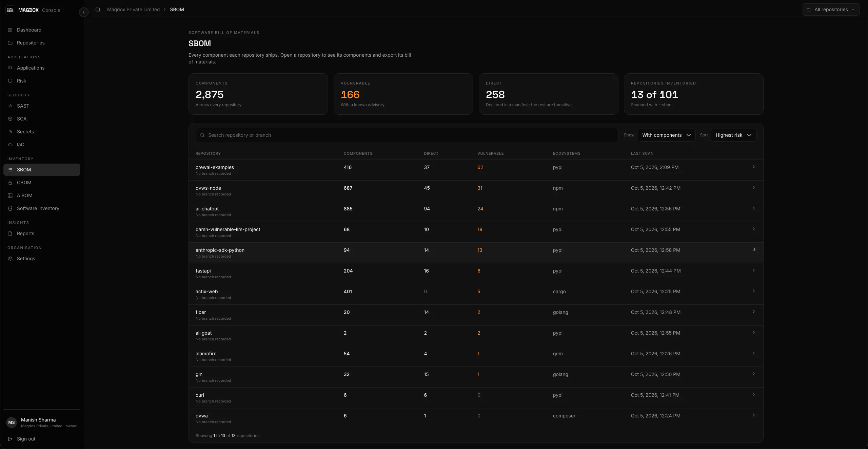868x449 pixels.
Task: Click the Software inventory database icon
Action: pos(10,208)
